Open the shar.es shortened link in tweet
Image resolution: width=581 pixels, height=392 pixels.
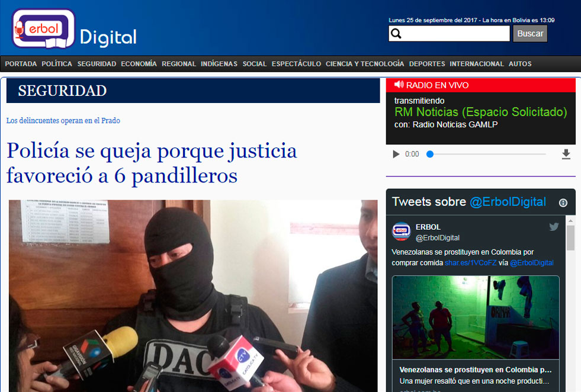point(470,262)
